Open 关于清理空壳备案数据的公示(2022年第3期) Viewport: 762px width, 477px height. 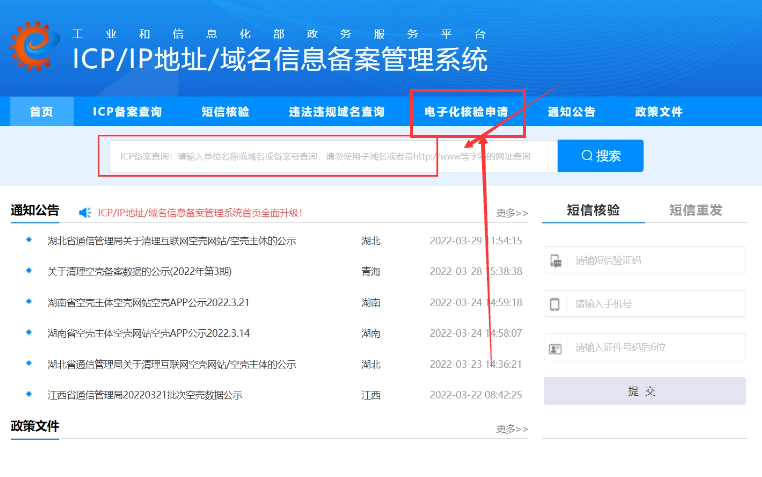coord(139,272)
